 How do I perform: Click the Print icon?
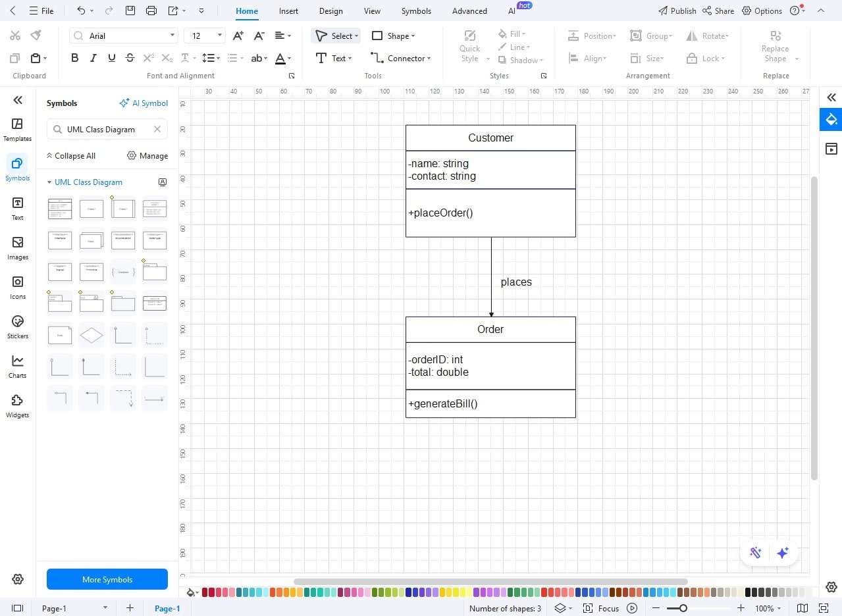click(151, 11)
